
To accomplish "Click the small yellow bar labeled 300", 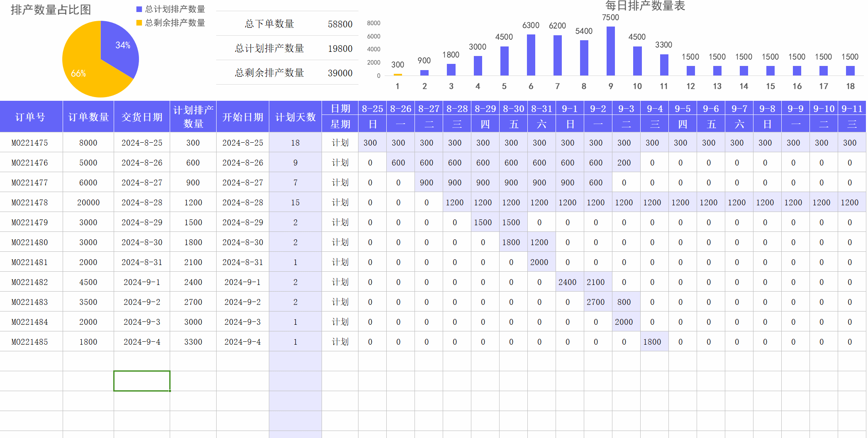I will 397,74.
